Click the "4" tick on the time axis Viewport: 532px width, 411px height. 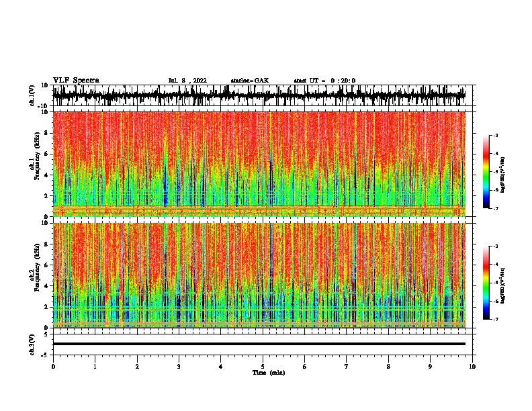pyautogui.click(x=221, y=367)
